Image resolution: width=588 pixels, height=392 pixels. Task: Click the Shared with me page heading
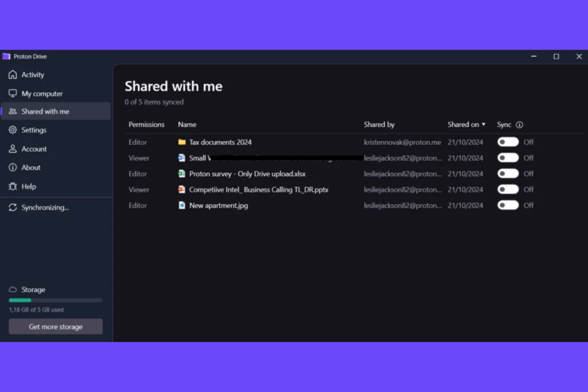pos(174,86)
